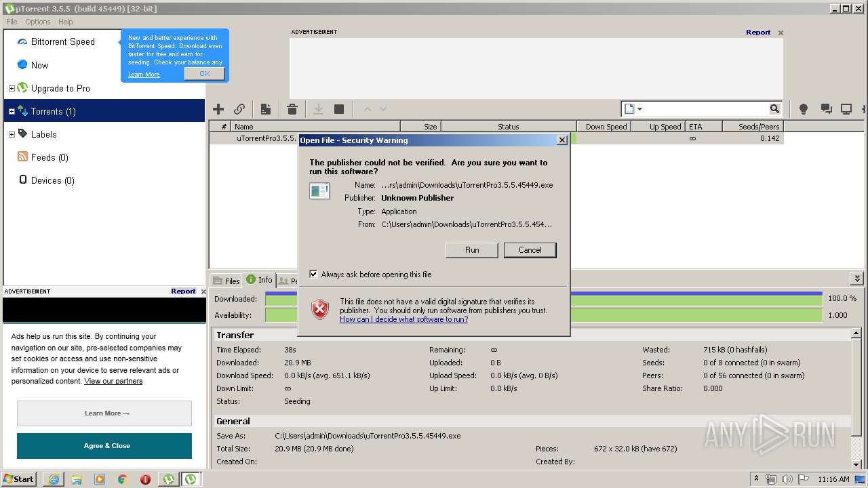
Task: Open the Help menu
Action: [65, 22]
